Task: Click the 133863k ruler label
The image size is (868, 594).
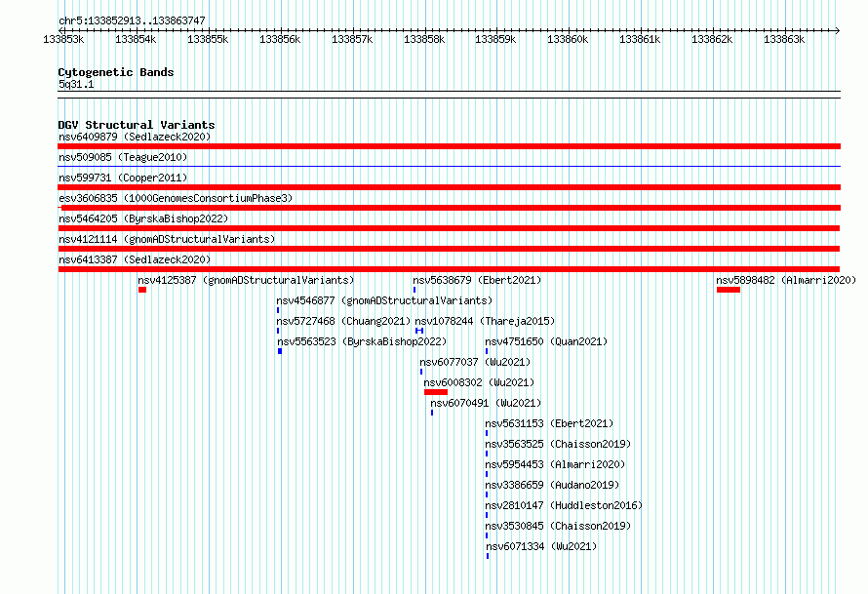Action: (784, 39)
